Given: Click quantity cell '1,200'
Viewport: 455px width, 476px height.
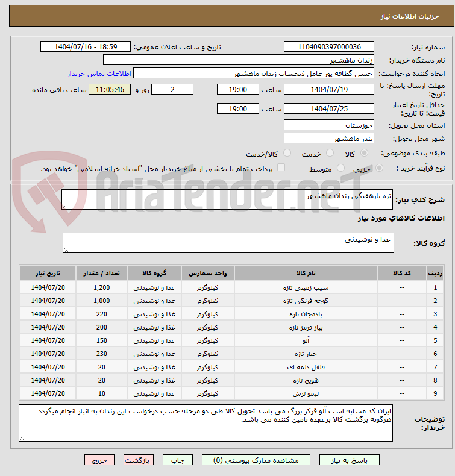Looking at the screenshot, I should coord(102,287).
